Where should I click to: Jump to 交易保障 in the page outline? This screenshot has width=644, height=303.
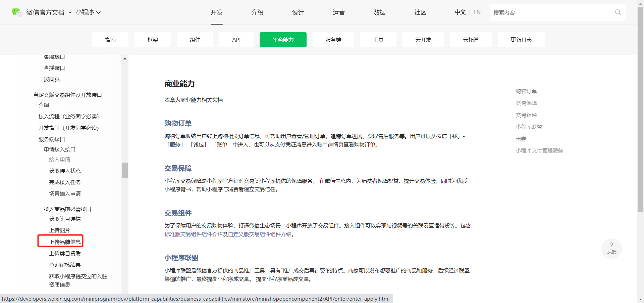tap(526, 103)
